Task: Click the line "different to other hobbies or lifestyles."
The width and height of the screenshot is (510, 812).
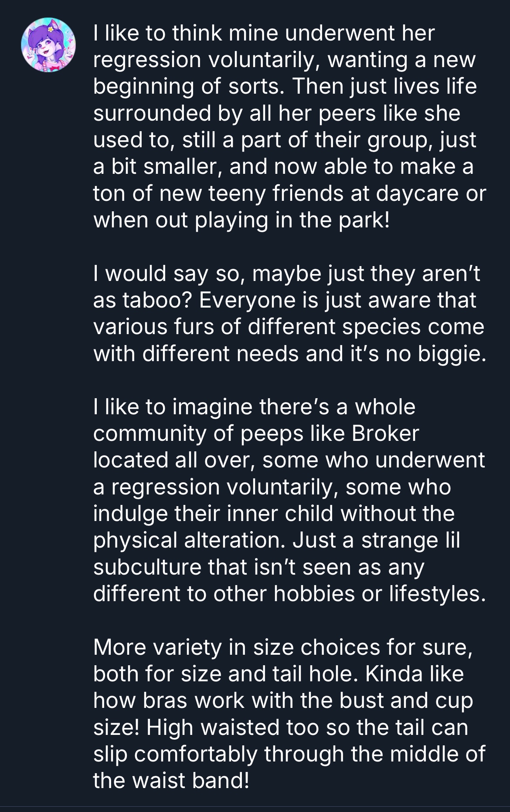Action: pos(289,593)
